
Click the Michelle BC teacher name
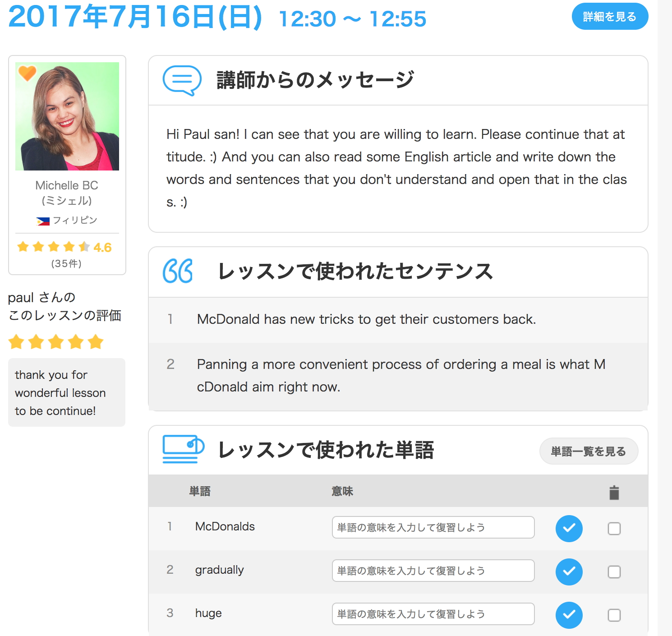tap(67, 185)
